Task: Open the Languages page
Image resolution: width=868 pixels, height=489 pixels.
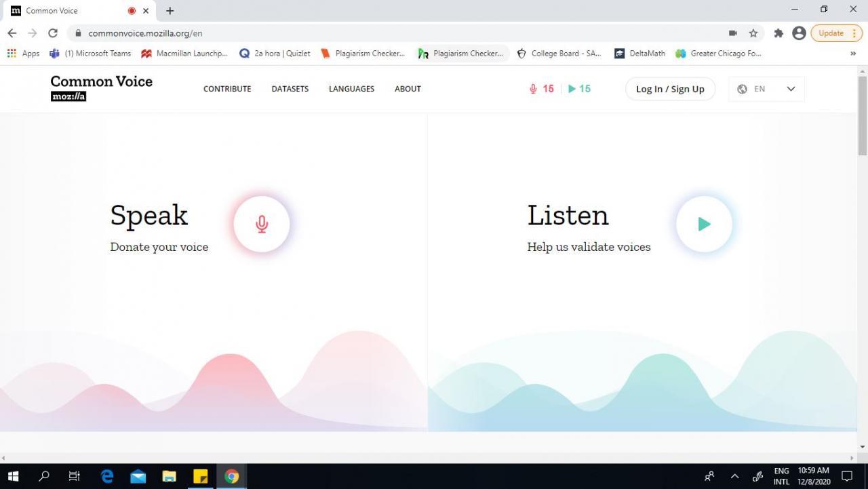Action: pos(351,89)
